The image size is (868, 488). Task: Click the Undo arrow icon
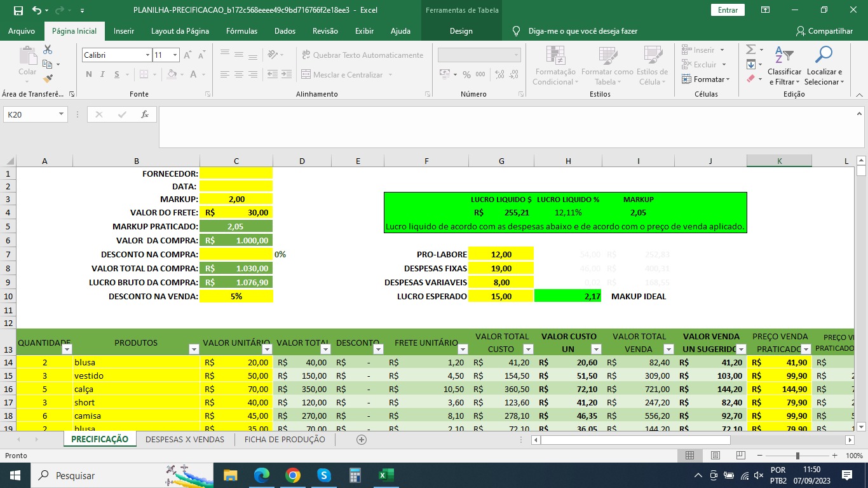(x=36, y=10)
